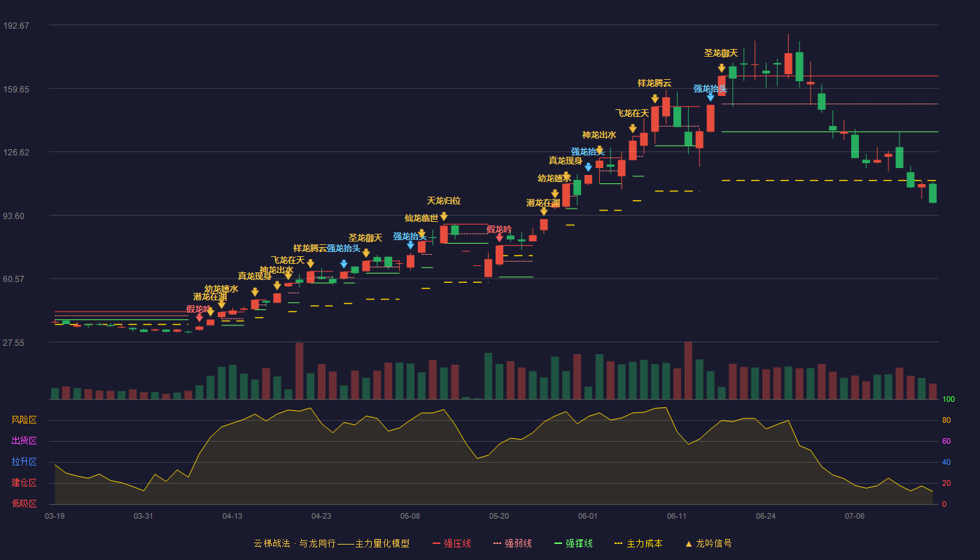The height and width of the screenshot is (560, 980).
Task: Click the 飞龙在天 marker above 126.62
Action: pos(632,113)
